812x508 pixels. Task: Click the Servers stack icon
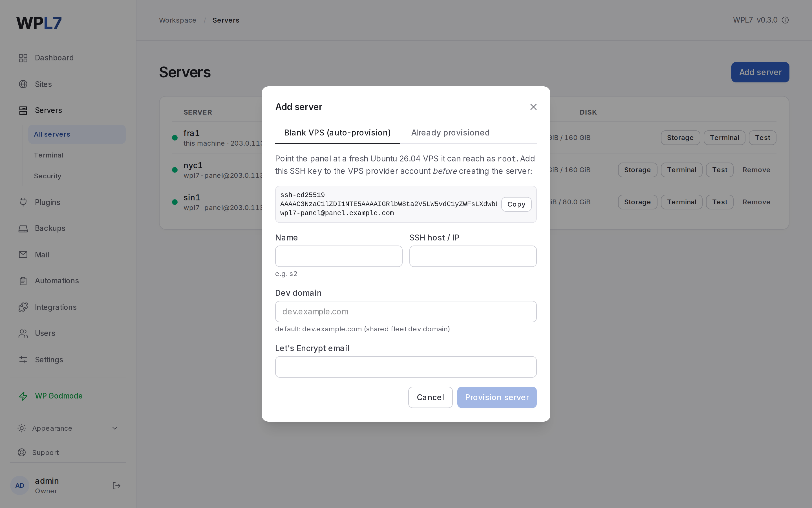point(23,110)
